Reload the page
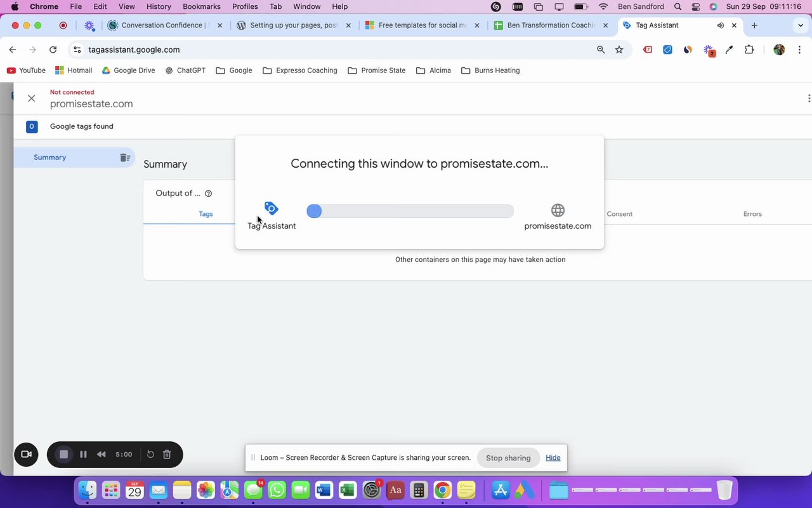Screen dimensions: 812x508 pyautogui.click(x=53, y=50)
